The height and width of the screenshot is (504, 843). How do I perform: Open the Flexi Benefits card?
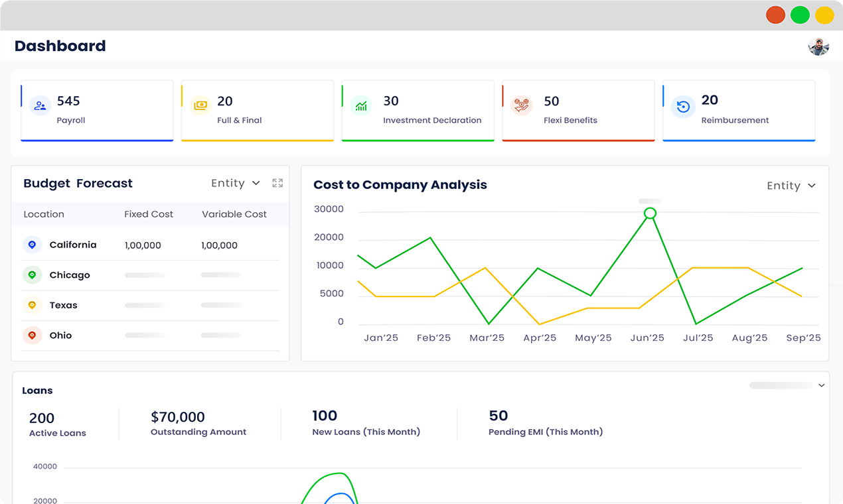(579, 111)
